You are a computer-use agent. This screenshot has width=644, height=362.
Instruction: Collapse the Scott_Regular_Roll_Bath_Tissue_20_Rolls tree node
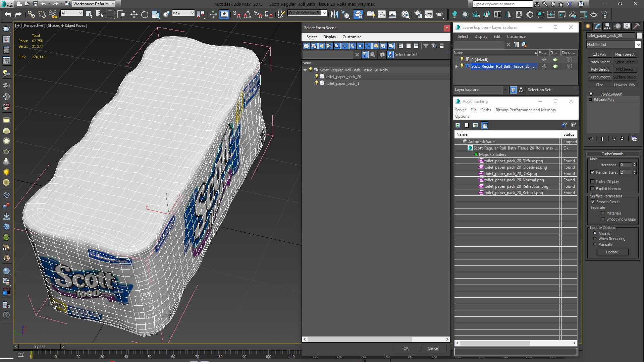pos(305,70)
